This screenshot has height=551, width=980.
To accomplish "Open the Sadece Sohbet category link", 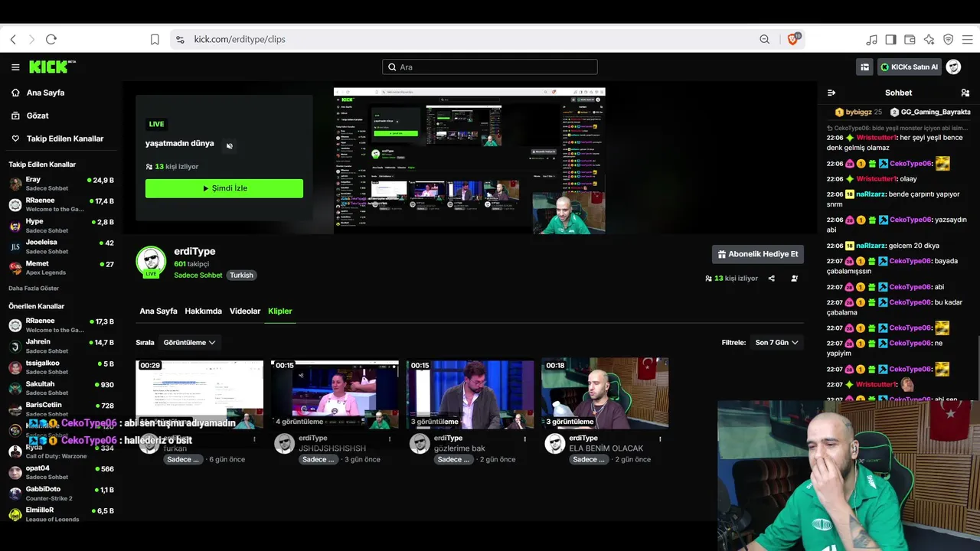I will click(198, 275).
